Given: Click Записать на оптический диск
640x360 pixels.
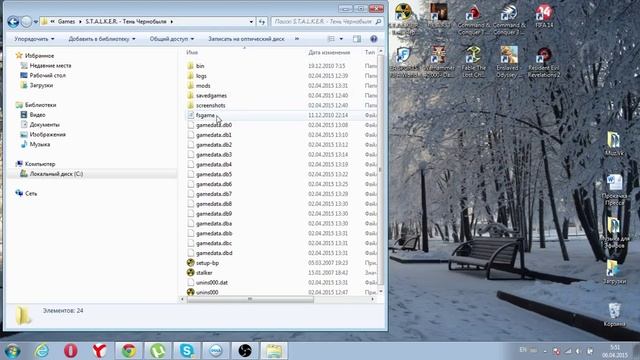Looking at the screenshot, I should [246, 39].
